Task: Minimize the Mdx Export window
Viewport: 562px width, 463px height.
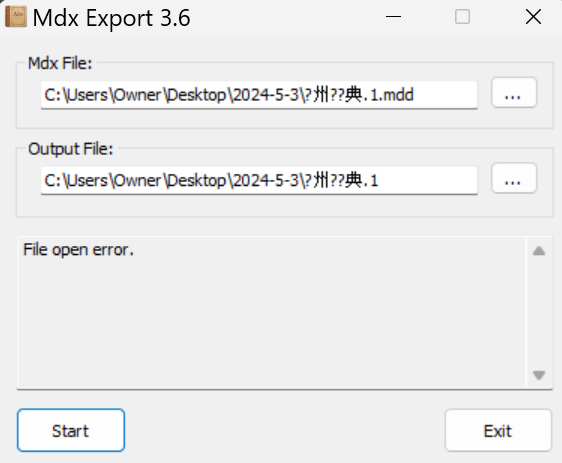Action: [393, 16]
